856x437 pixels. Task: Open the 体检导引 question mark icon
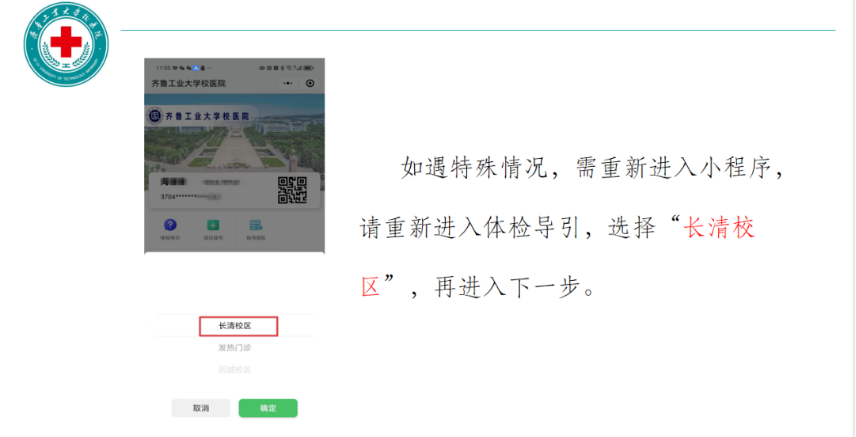[x=169, y=227]
